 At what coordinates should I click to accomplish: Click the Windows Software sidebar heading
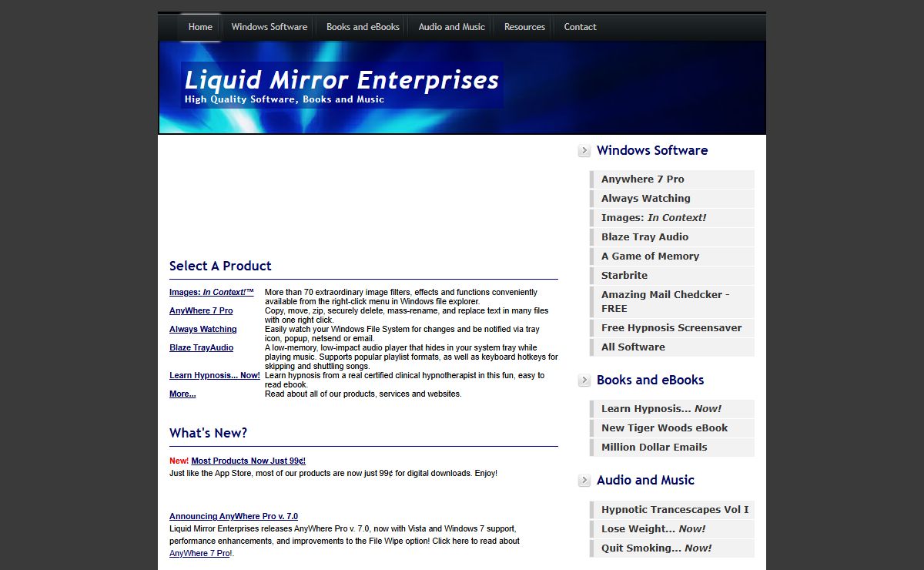652,151
